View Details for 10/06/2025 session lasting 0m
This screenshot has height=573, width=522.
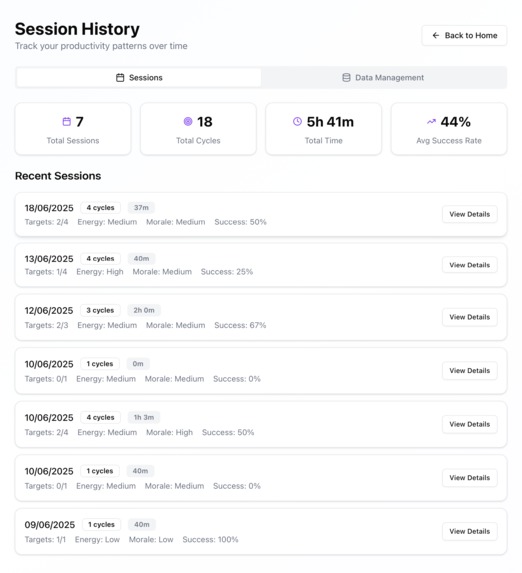point(469,371)
